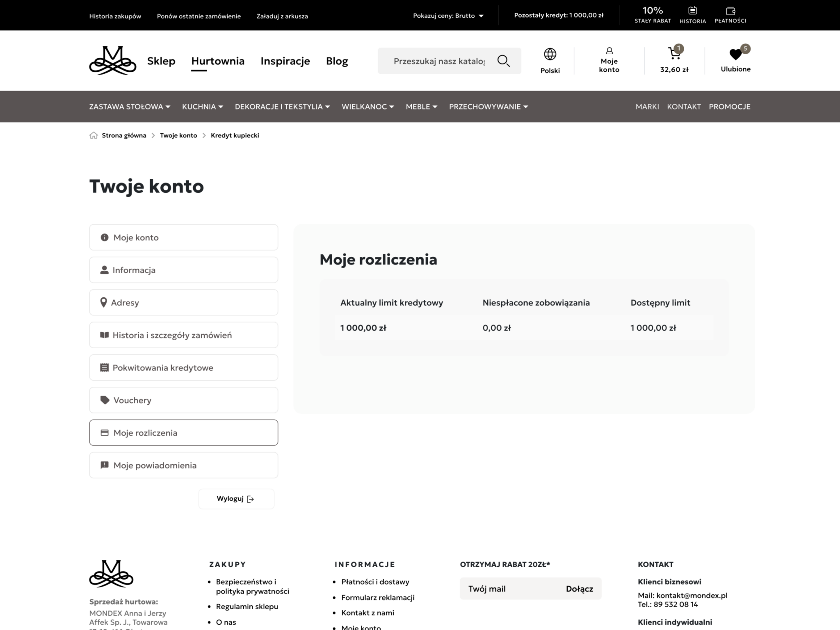The width and height of the screenshot is (840, 630).
Task: Expand the Dekoracje i tekstylia menu
Action: 282,107
